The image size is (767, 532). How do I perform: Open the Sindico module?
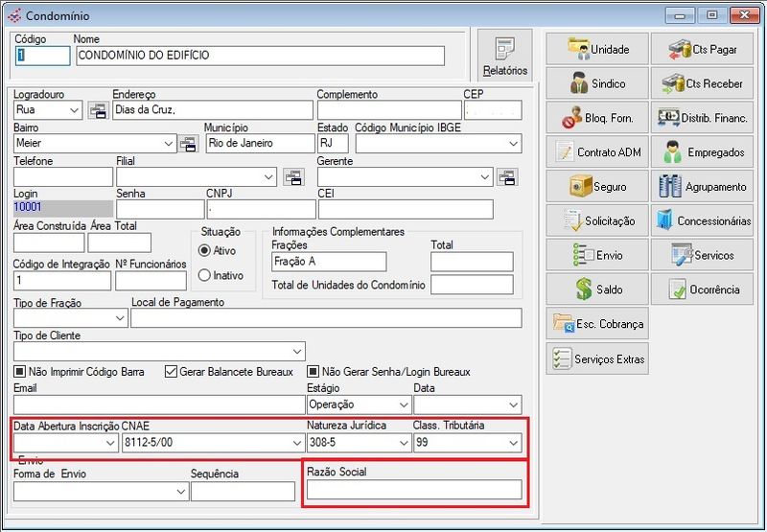597,83
